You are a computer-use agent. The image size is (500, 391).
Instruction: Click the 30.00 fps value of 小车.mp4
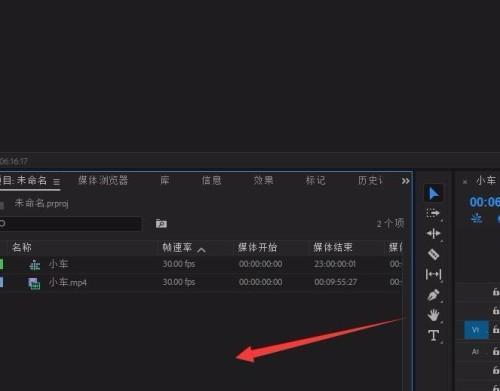(179, 282)
